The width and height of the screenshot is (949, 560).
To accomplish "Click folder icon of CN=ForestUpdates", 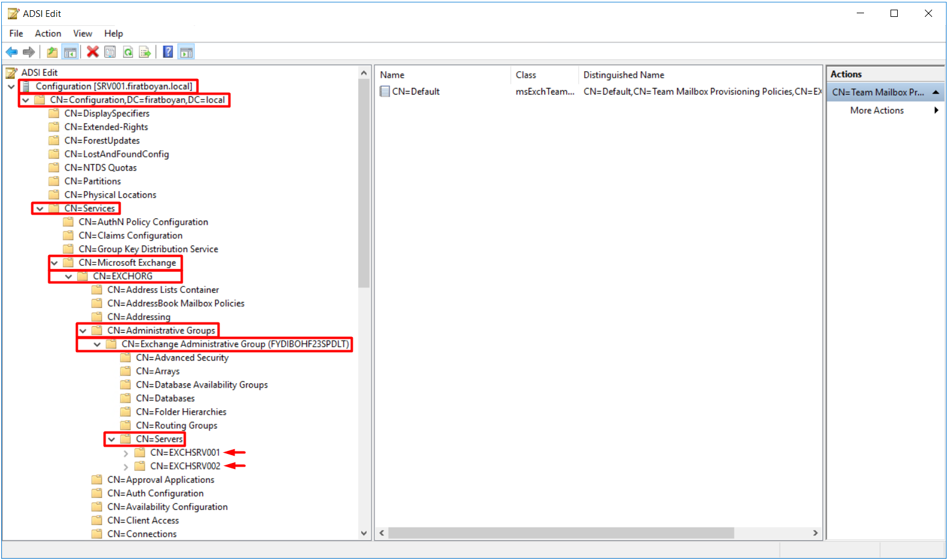I will [x=54, y=140].
